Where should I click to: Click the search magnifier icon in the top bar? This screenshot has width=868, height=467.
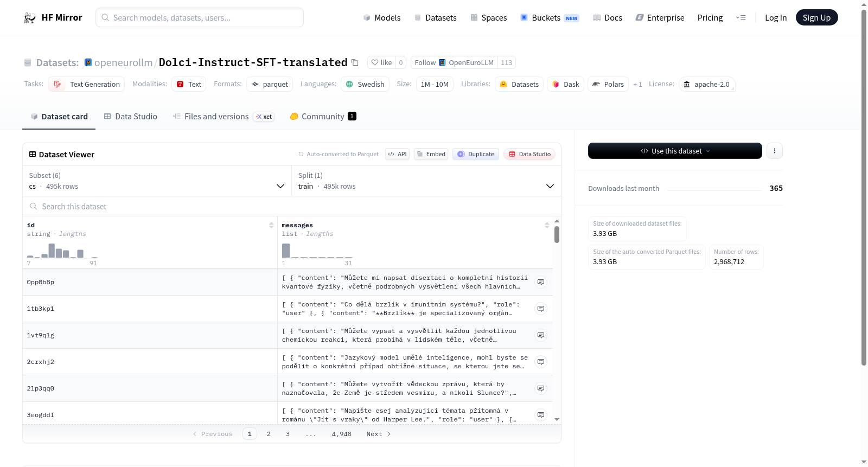pyautogui.click(x=105, y=17)
